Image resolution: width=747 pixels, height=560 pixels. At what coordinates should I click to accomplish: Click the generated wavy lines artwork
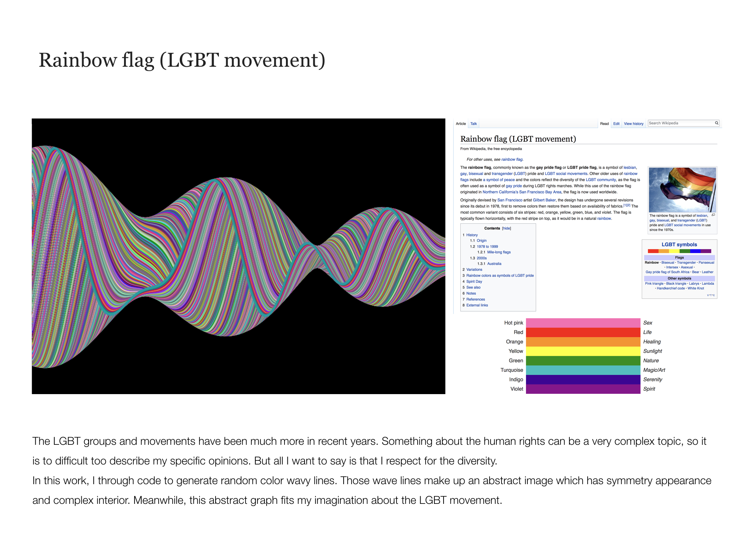click(239, 256)
